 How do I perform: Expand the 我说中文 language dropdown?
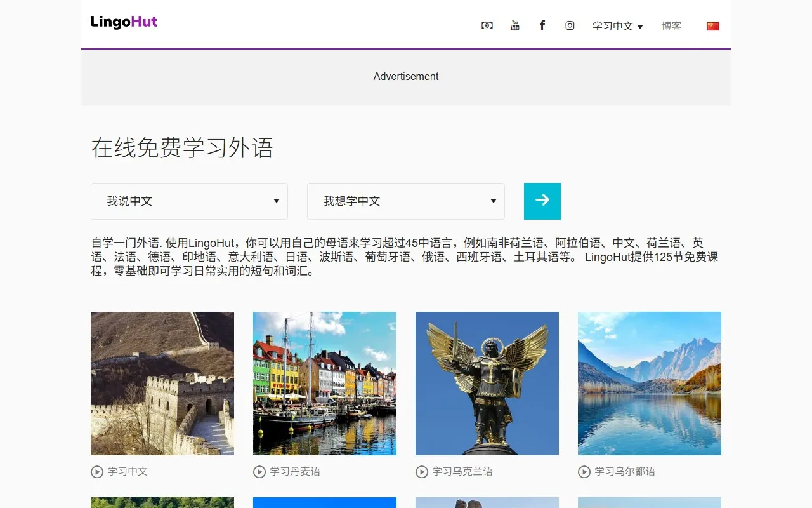point(189,201)
